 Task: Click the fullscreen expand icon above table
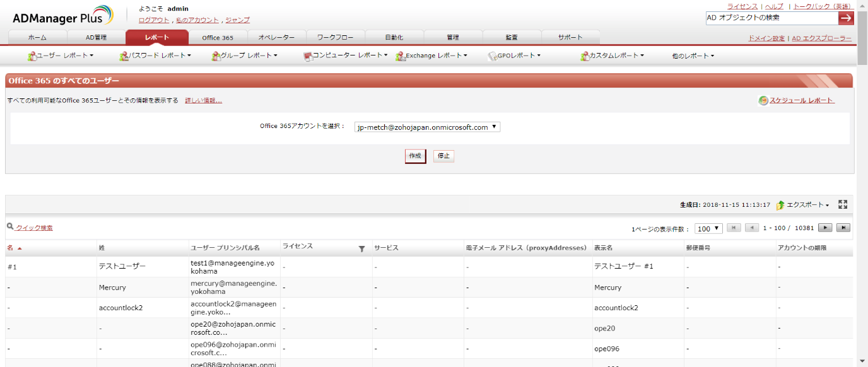(x=843, y=204)
